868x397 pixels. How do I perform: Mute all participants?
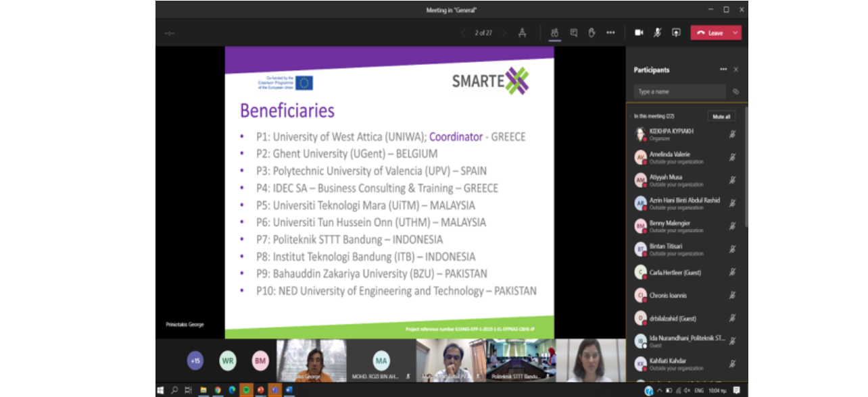click(721, 117)
